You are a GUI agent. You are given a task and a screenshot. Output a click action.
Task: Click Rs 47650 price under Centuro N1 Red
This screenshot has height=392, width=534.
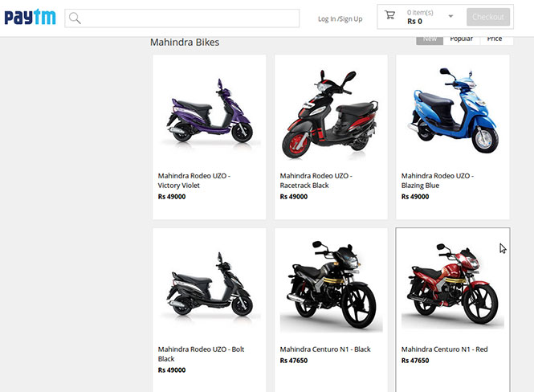[415, 361]
